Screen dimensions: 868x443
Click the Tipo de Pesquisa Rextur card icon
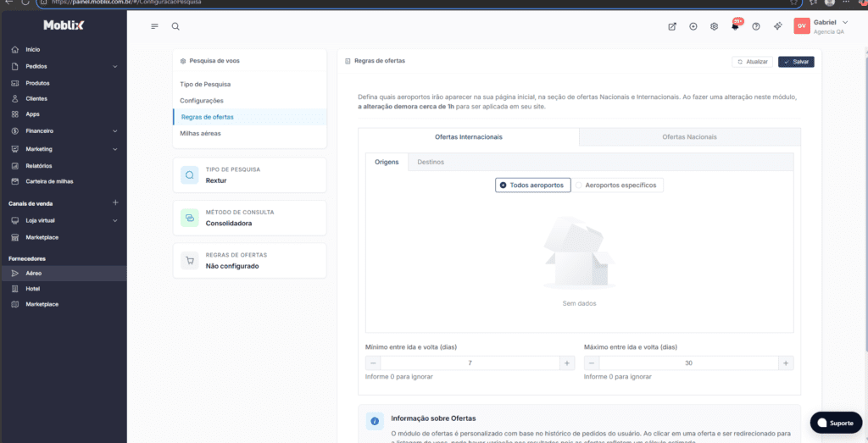click(x=189, y=174)
